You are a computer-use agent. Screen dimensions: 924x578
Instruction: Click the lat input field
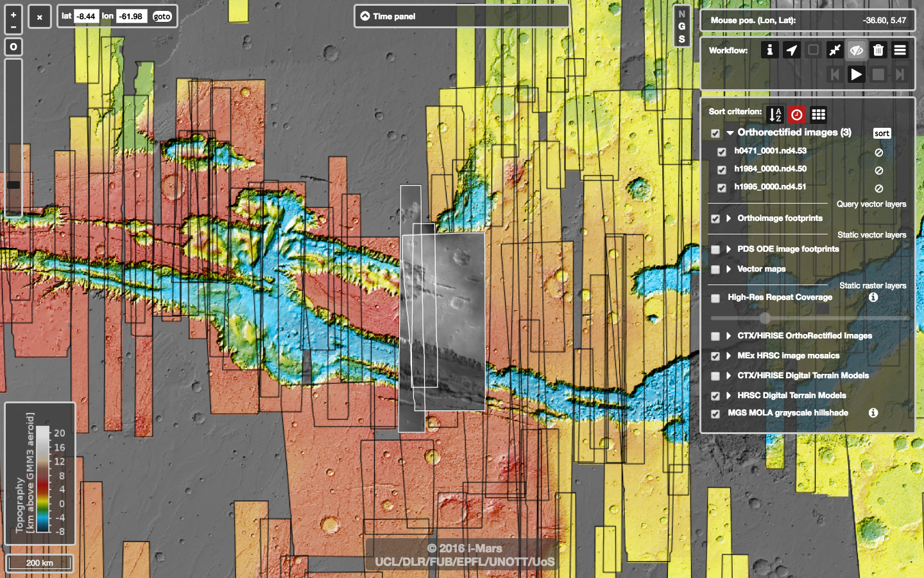tap(86, 17)
